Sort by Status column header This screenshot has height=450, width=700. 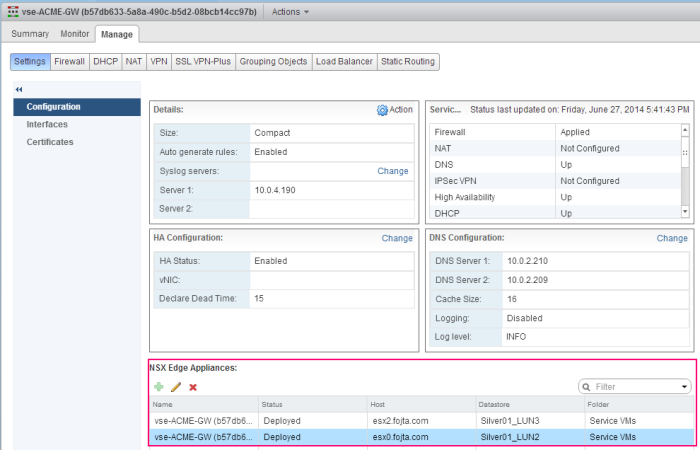(312, 404)
